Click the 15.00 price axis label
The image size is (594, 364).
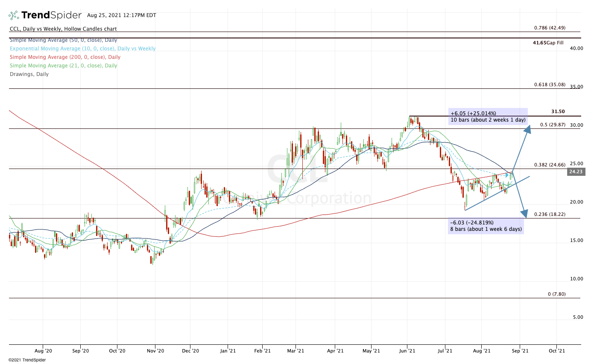tap(576, 240)
